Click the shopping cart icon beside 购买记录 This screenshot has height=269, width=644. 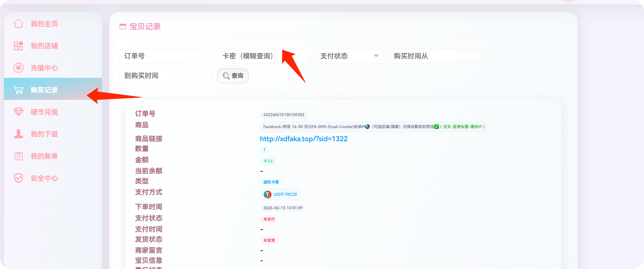(18, 90)
